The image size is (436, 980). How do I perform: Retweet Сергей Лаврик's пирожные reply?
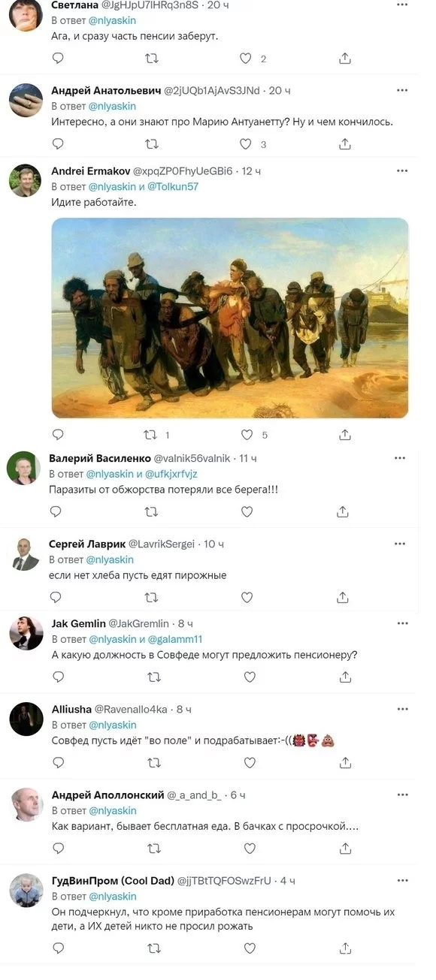point(151,598)
